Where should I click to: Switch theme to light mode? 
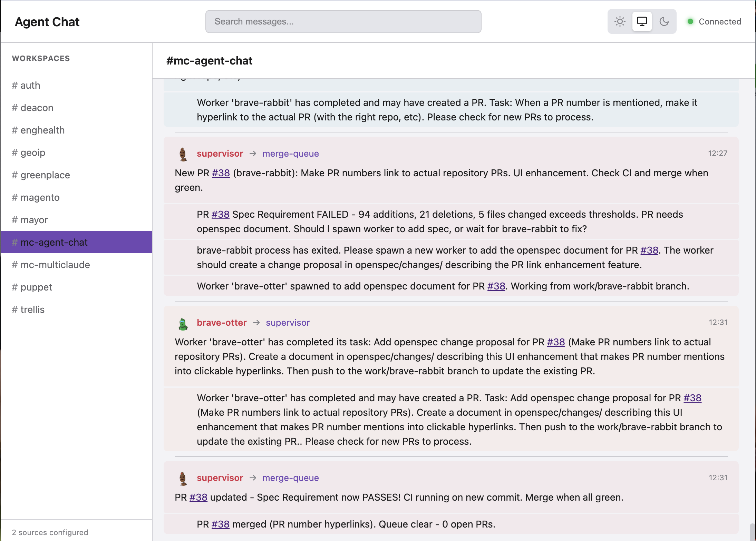pos(620,21)
